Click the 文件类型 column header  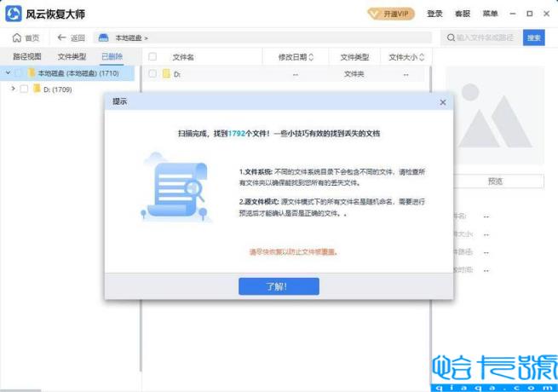pos(354,57)
